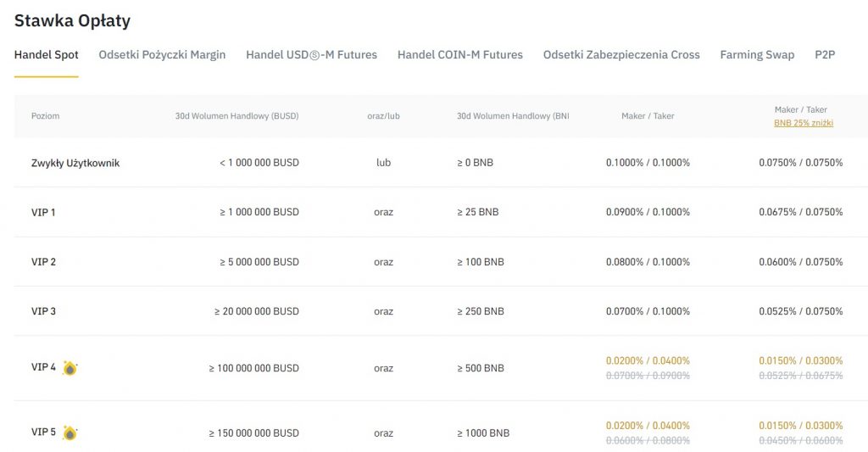Open the Handel COIN-M Futures tab

[x=459, y=54]
